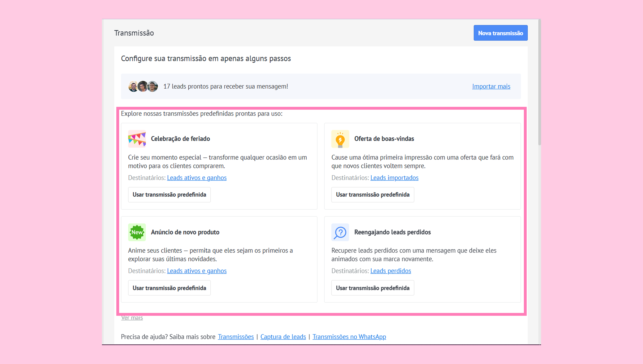Click the Reengajando leads perdidos magnifier icon

tap(340, 232)
